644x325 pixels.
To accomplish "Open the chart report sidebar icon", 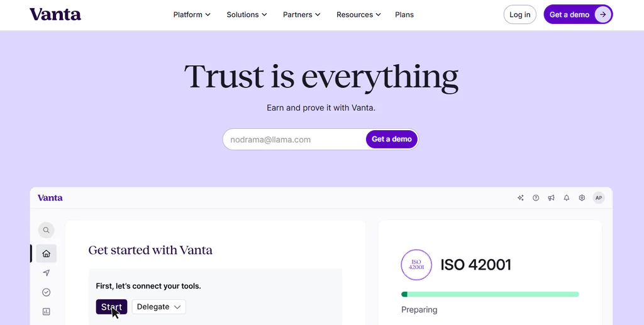I will [46, 312].
